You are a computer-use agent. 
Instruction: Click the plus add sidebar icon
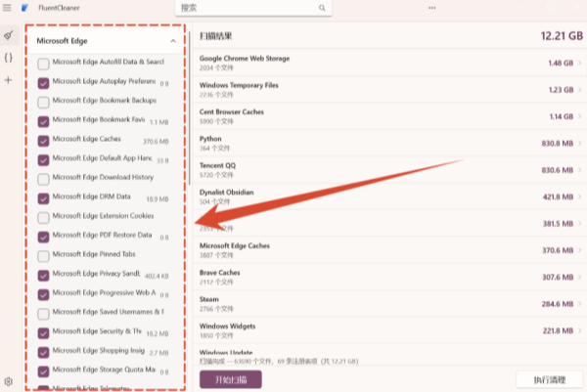(x=8, y=80)
